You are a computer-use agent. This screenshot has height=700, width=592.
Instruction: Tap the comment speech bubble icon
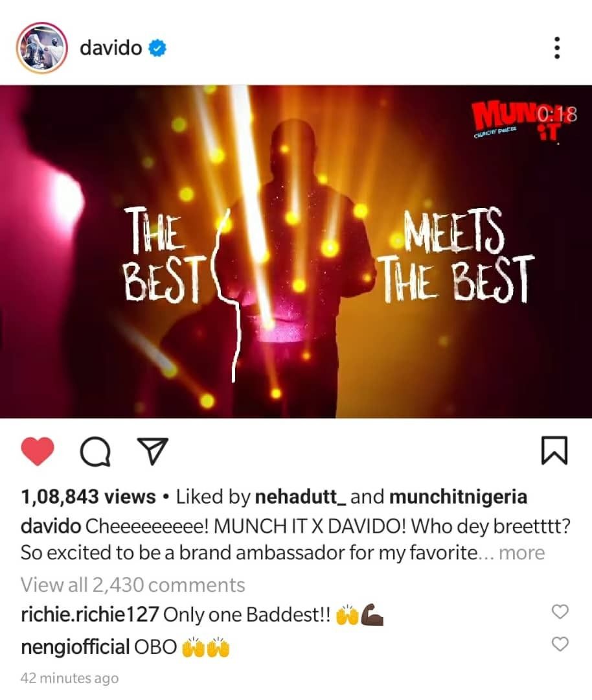click(95, 451)
